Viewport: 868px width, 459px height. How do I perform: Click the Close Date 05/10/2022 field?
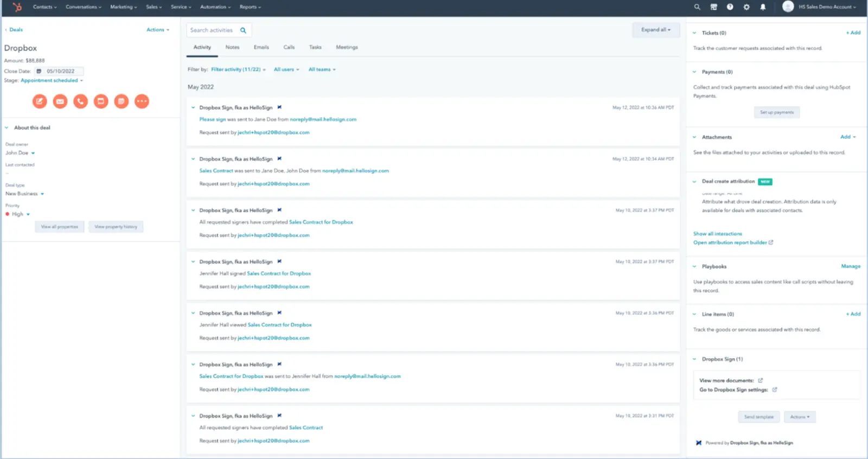59,71
